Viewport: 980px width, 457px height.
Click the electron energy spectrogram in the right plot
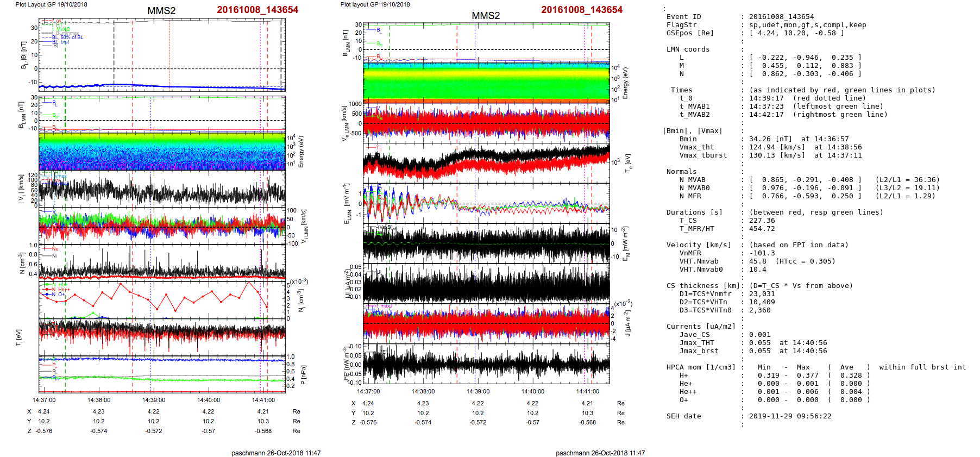(486, 83)
